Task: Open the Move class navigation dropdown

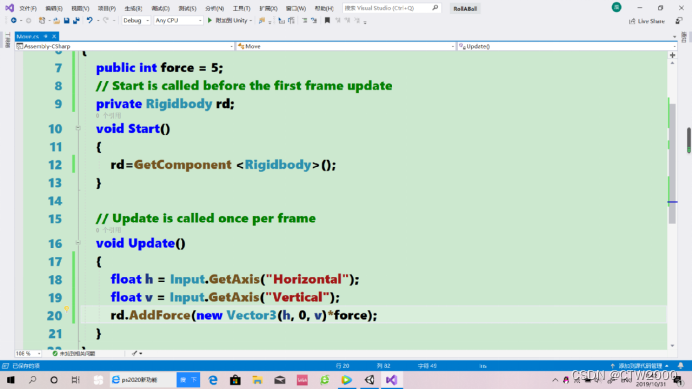Action: point(346,46)
